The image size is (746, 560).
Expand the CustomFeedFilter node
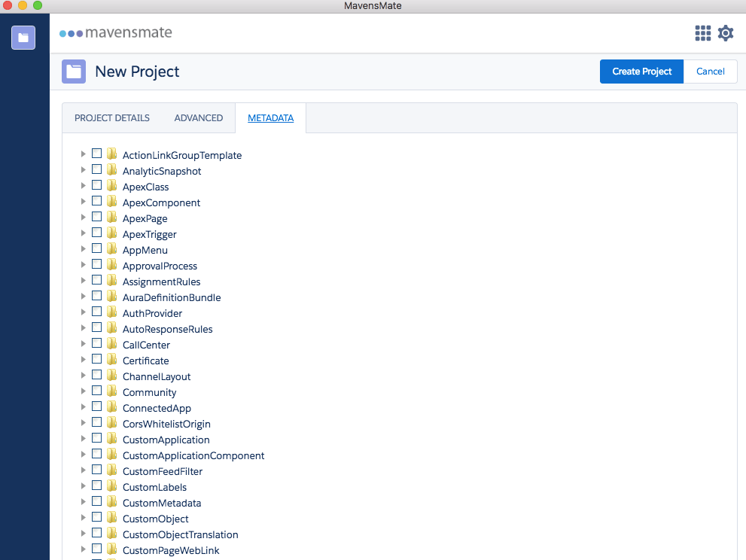[83, 470]
